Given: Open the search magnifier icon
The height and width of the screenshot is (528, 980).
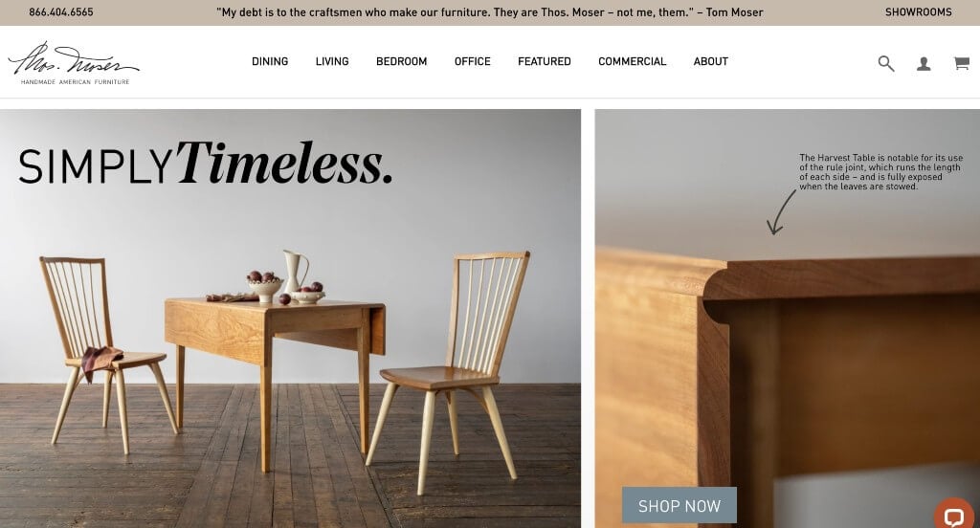Looking at the screenshot, I should click(x=885, y=63).
